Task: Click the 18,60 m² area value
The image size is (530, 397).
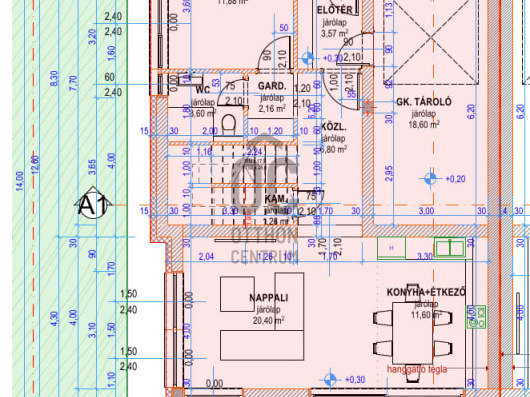Action: tap(424, 125)
